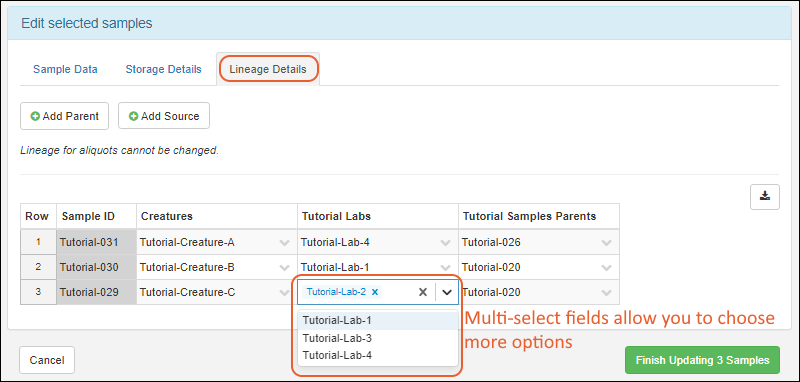Expand Creatures dropdown for Tutorial-Creature-A

point(285,243)
